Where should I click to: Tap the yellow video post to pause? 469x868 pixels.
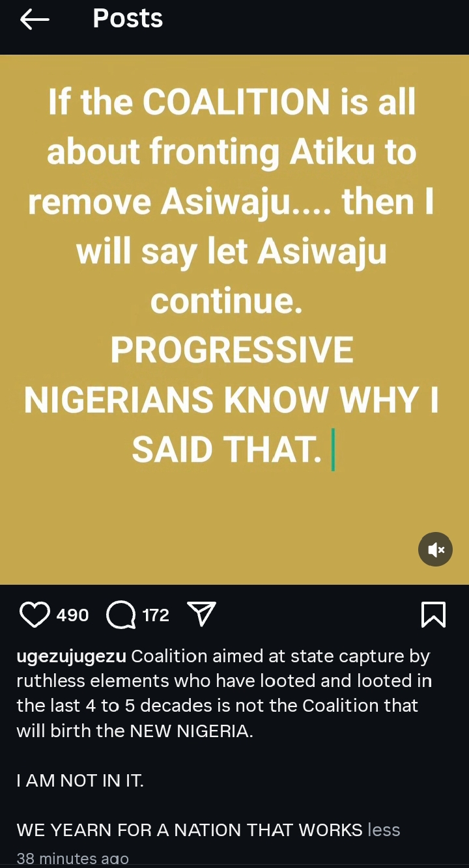tap(234, 319)
